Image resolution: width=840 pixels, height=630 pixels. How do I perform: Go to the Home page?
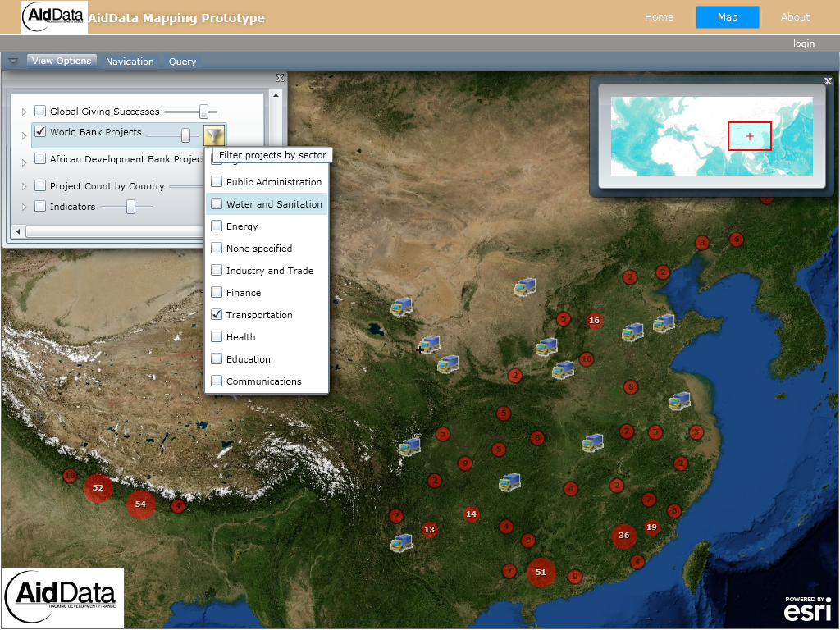(x=659, y=17)
